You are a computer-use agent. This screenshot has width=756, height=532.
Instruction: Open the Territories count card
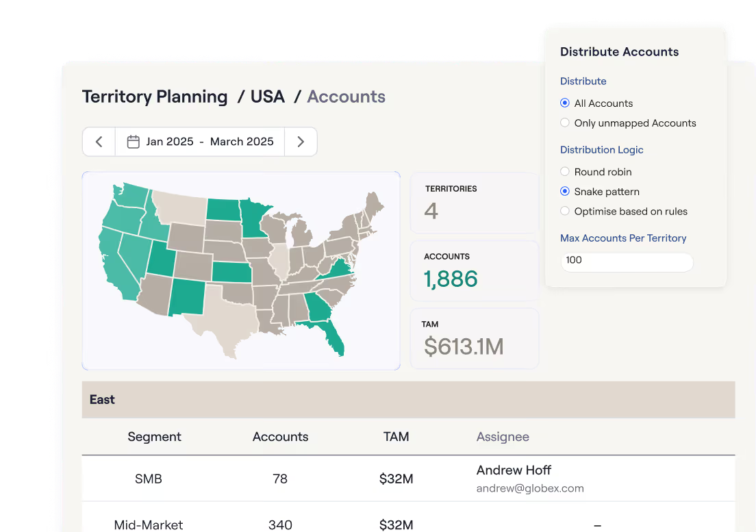click(475, 203)
